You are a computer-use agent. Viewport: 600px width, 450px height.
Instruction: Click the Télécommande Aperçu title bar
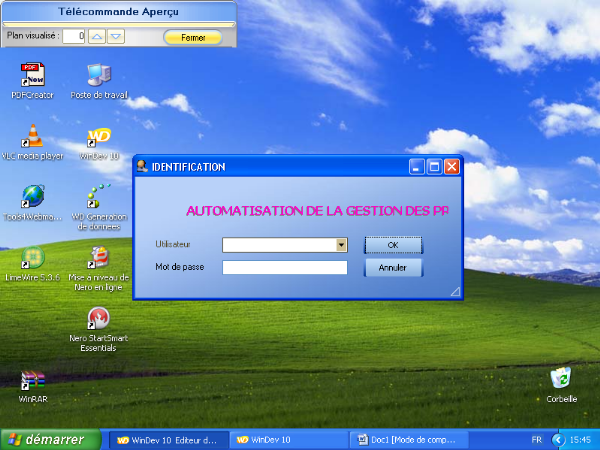click(x=119, y=11)
